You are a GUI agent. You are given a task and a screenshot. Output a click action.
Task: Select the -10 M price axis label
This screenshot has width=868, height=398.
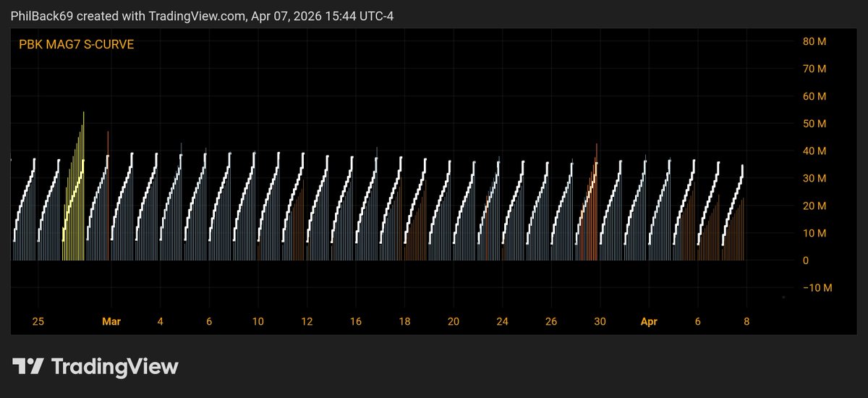817,288
